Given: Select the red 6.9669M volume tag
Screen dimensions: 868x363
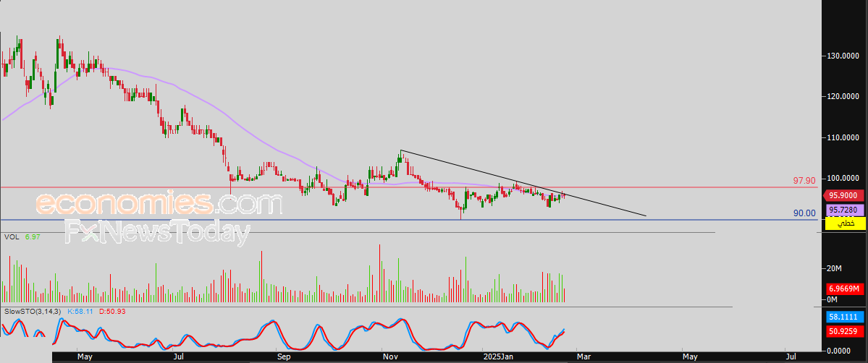Looking at the screenshot, I should tap(845, 289).
